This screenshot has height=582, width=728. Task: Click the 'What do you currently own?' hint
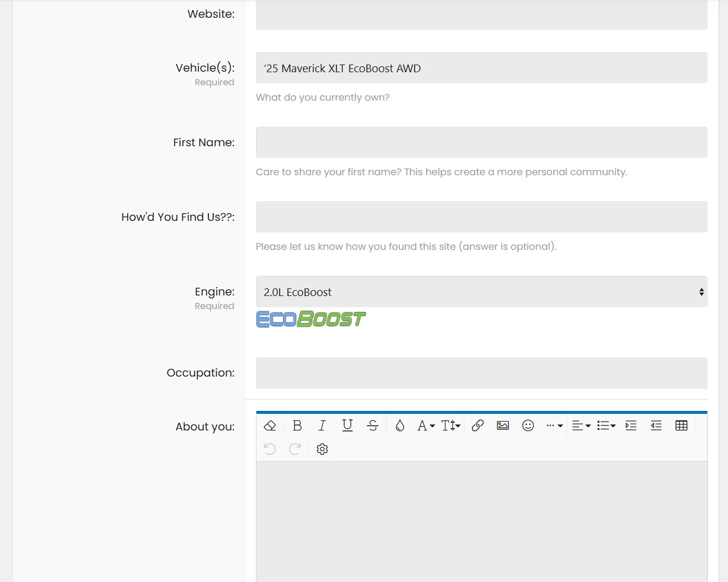[323, 98]
